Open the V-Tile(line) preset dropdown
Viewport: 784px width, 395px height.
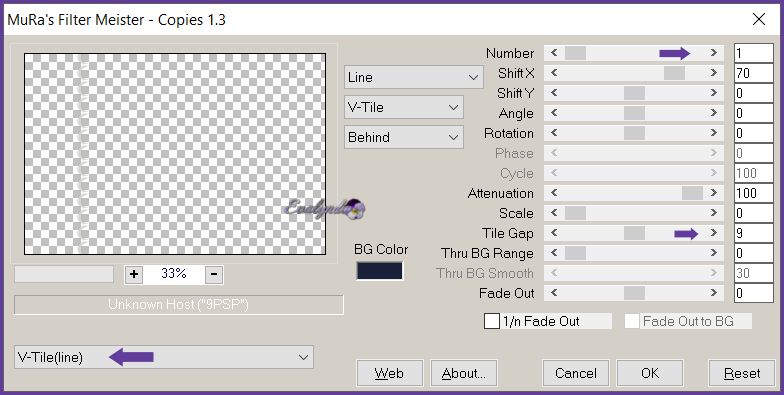164,357
